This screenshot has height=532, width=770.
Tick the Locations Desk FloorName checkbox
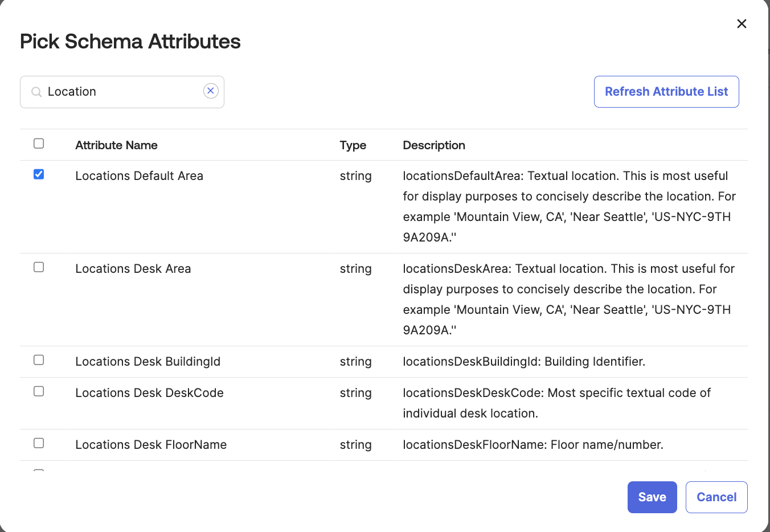point(39,443)
